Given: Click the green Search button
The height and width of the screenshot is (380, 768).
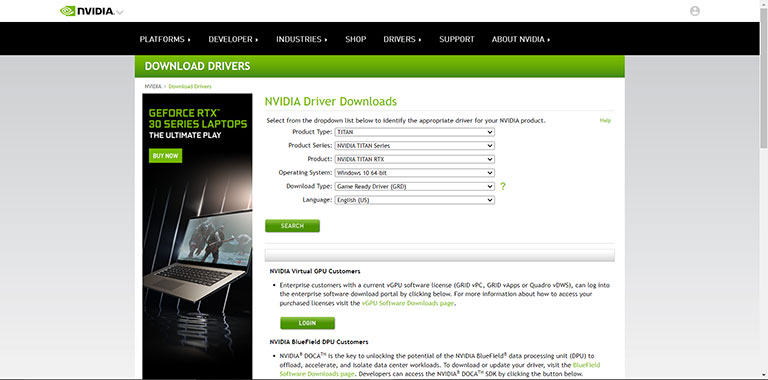Looking at the screenshot, I should tap(292, 226).
